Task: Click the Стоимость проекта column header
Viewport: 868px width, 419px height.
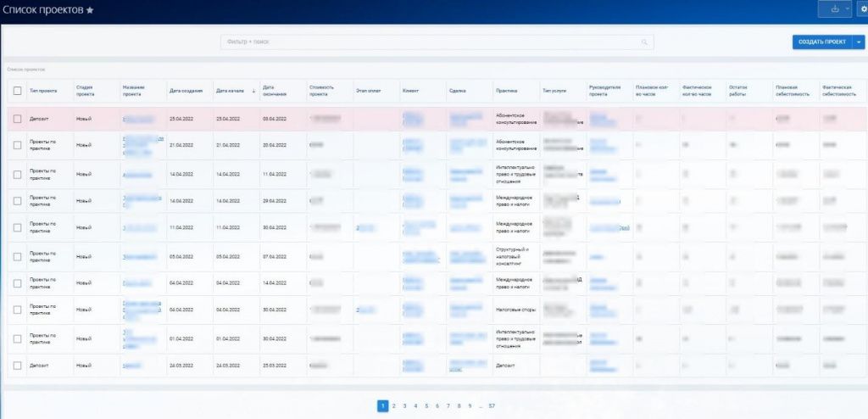Action: pyautogui.click(x=322, y=91)
